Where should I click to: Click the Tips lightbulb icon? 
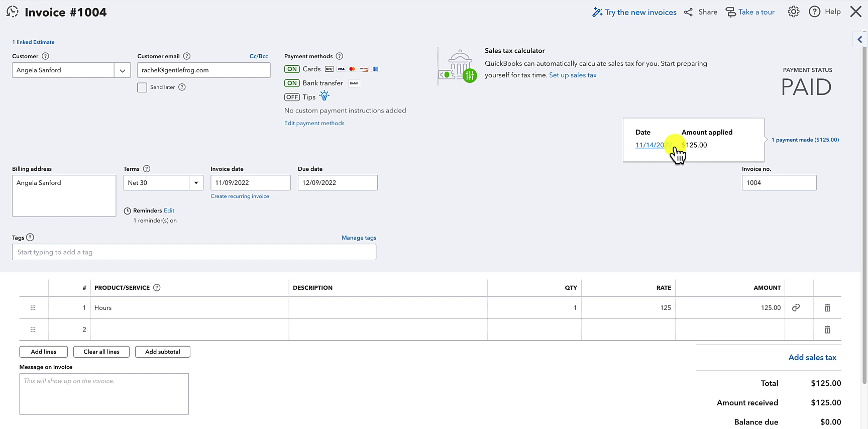(324, 95)
